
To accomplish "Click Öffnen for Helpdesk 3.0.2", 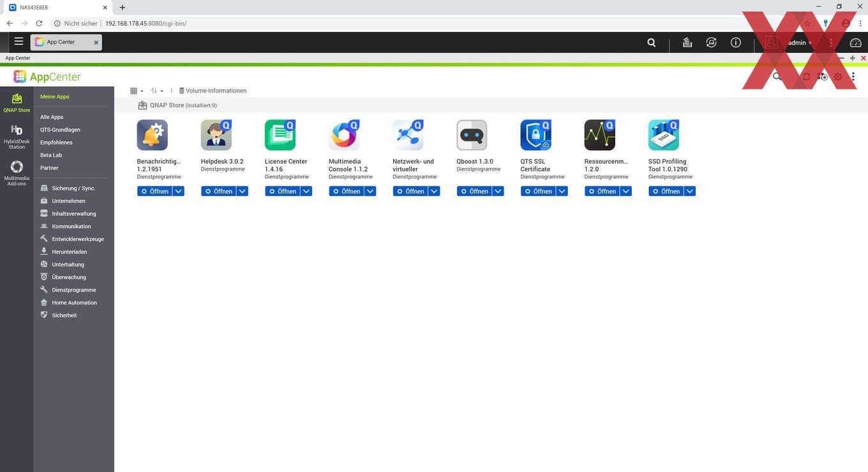I will 218,191.
